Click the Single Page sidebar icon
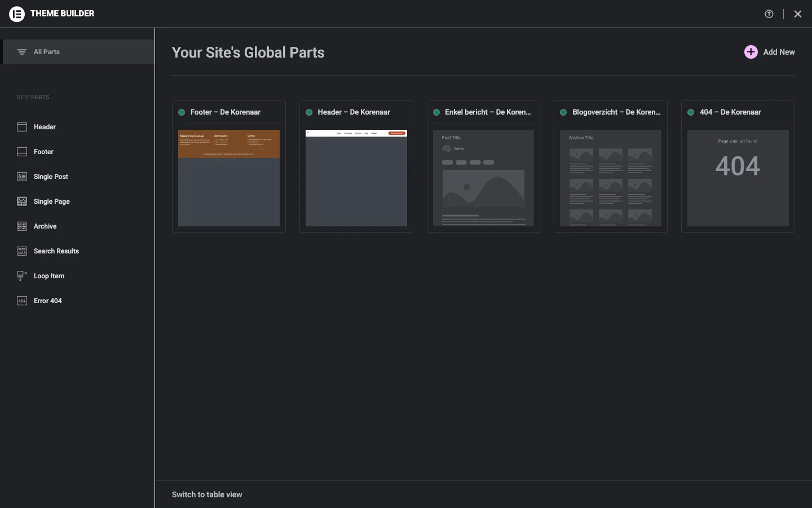 22,202
